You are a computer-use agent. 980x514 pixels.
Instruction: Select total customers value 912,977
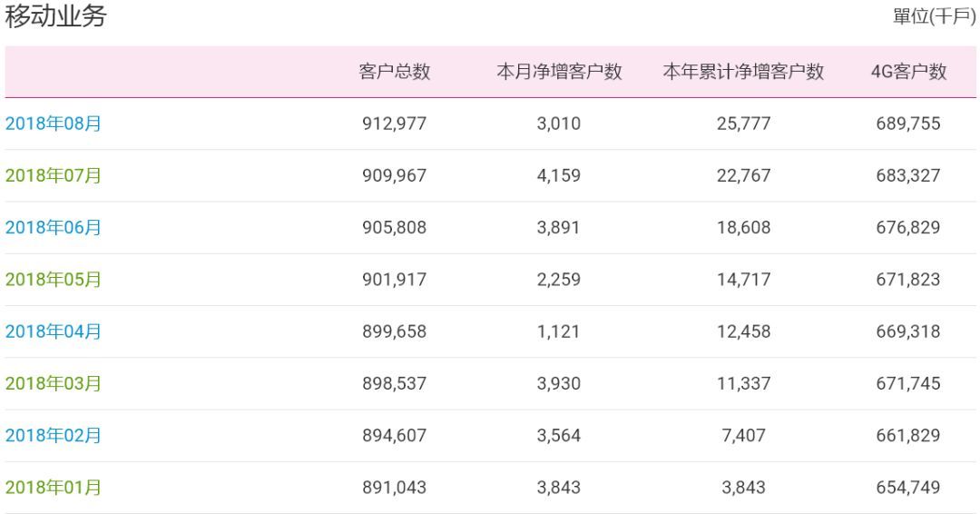point(395,124)
